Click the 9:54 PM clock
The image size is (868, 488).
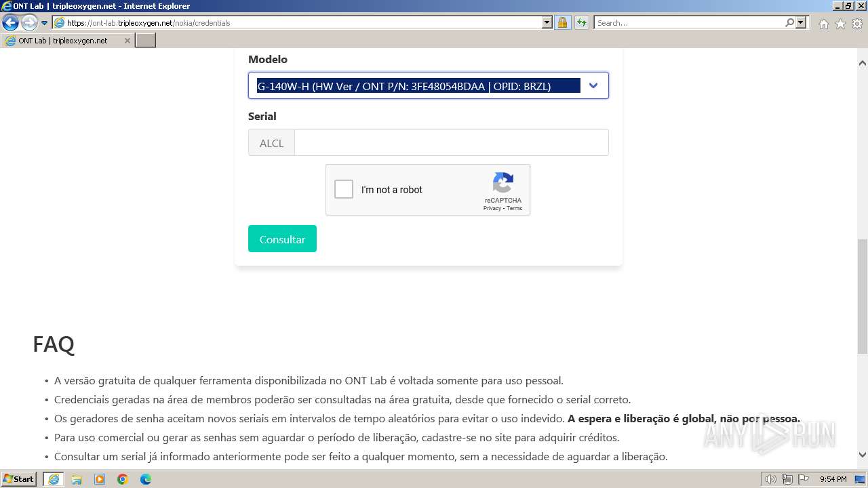click(x=833, y=479)
